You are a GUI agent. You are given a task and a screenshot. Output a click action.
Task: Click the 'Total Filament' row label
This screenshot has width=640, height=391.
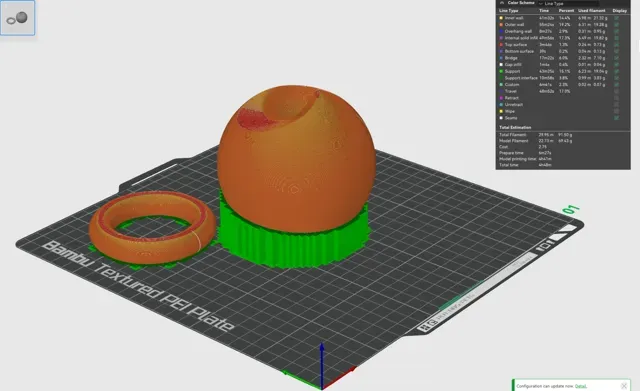coord(513,135)
